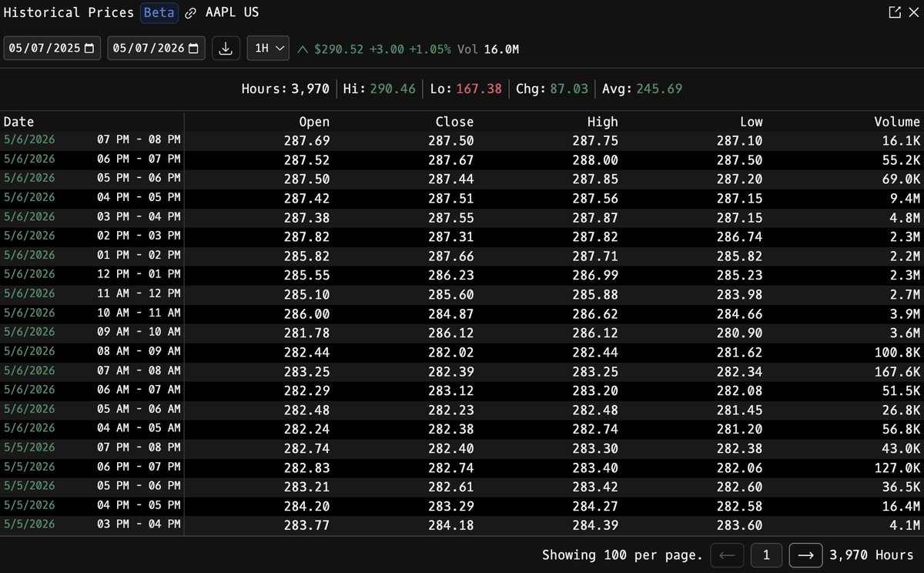Viewport: 924px width, 573px height.
Task: Select the 5/6/2026 06 PM - 07 PM row
Action: [x=462, y=160]
